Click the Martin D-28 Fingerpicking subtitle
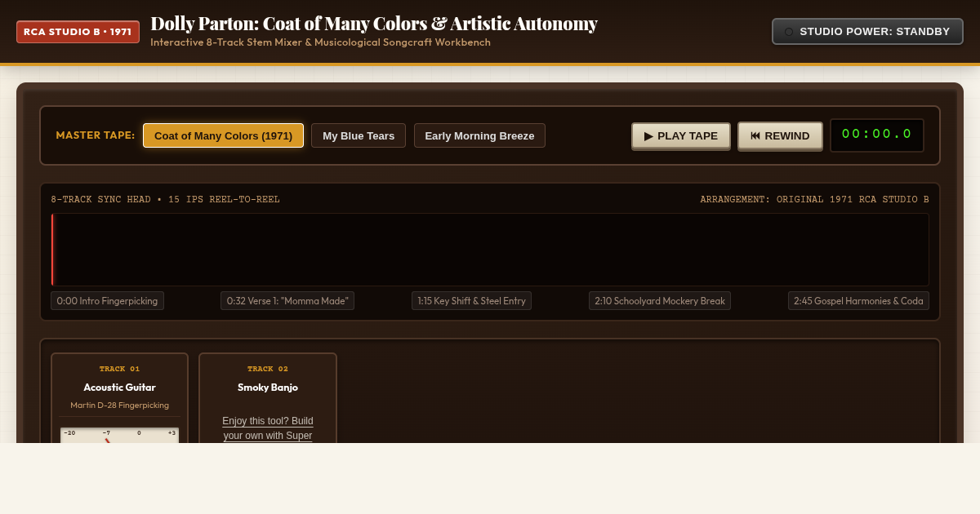 (x=119, y=405)
